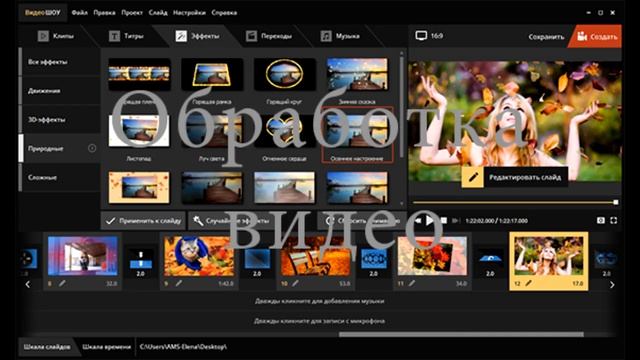Screen dimensions: 640x360
Task: Click Применить к слайду button
Action: coord(143,221)
